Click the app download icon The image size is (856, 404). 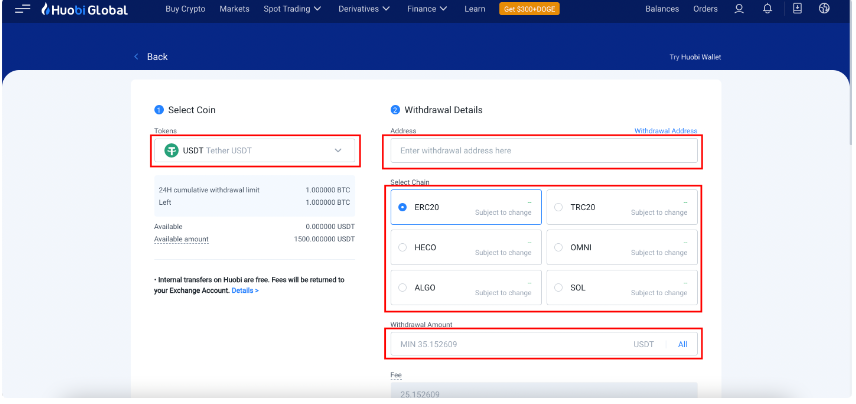coord(797,9)
